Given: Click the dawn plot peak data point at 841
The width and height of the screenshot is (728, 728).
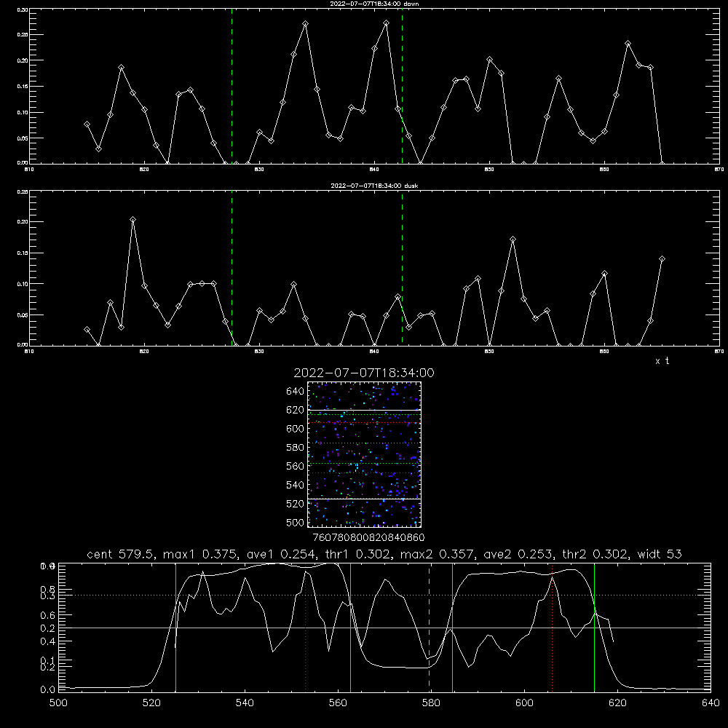Looking at the screenshot, I should [x=387, y=23].
